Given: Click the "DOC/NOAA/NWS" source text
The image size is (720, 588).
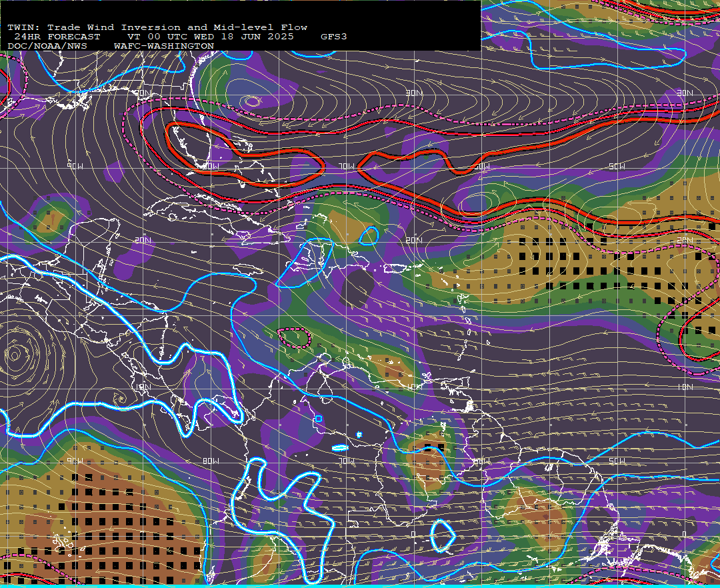Looking at the screenshot, I should pyautogui.click(x=47, y=47).
